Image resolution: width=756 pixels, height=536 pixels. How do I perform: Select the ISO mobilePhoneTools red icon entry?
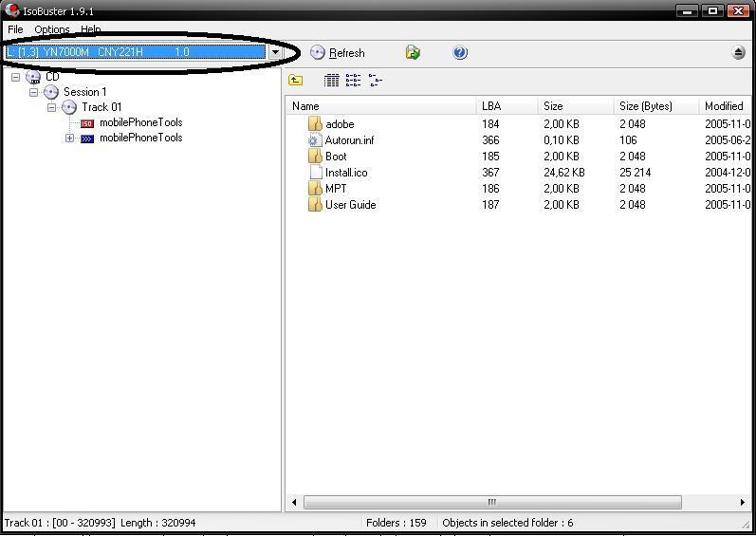[86, 123]
